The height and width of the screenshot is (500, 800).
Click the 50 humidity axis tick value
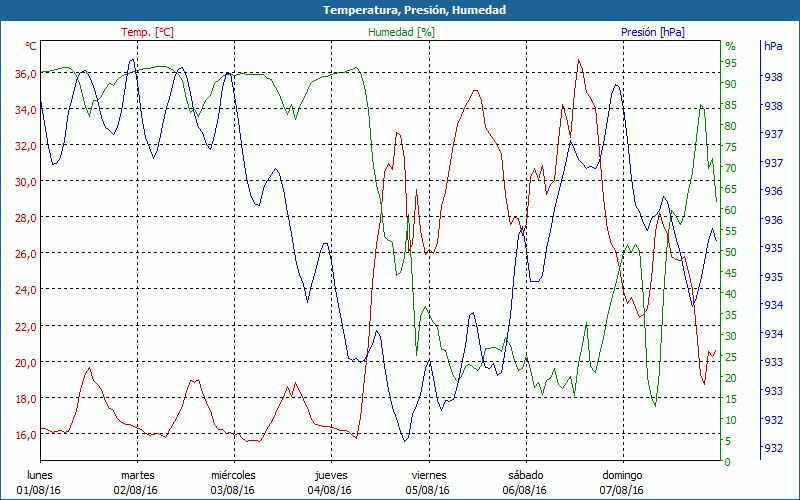point(730,252)
